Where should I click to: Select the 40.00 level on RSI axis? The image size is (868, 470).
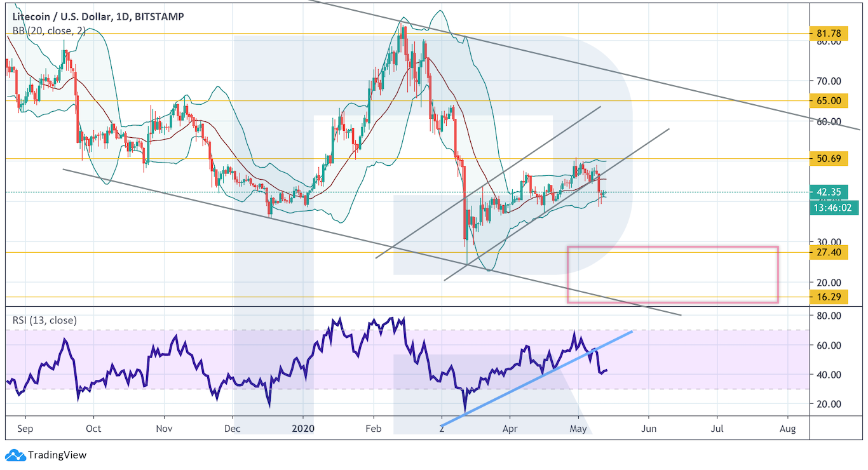(829, 375)
